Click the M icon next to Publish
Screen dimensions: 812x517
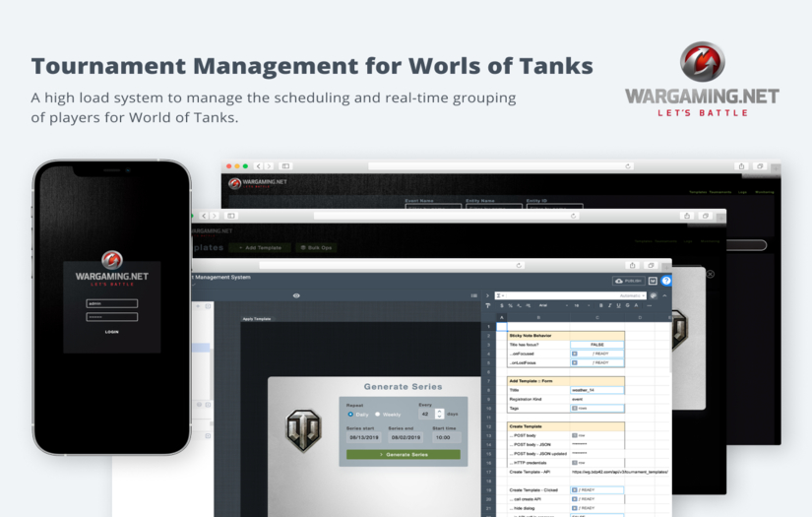coord(653,281)
